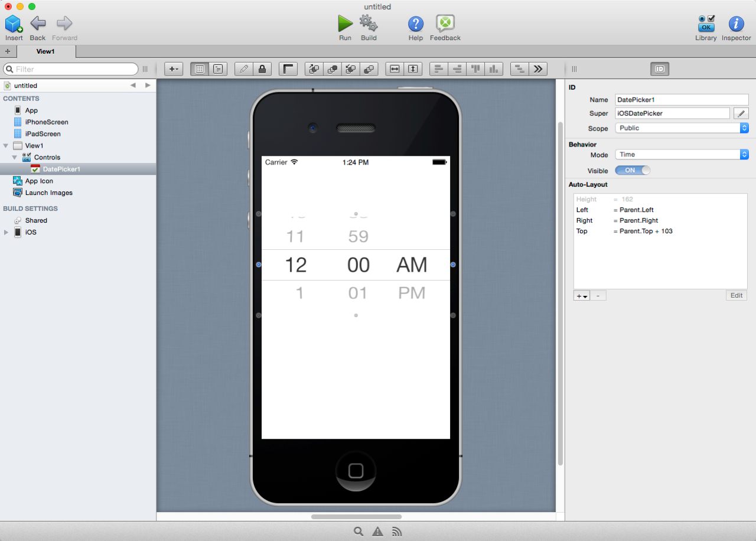Open the Feedback speech bubble

pyautogui.click(x=445, y=24)
